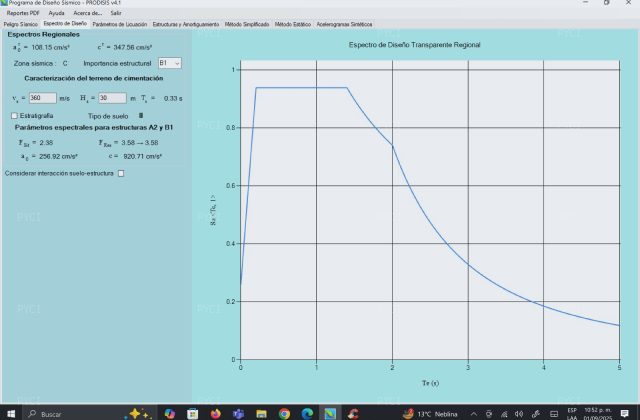Click the FRes 3.58 → 3.58 value
Image resolution: width=640 pixels, height=420 pixels.
coord(128,143)
